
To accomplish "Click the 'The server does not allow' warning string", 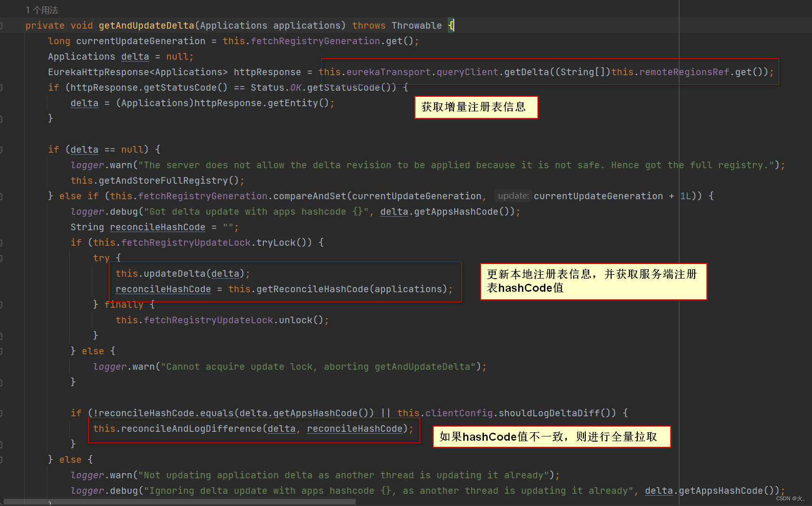I will click(456, 165).
